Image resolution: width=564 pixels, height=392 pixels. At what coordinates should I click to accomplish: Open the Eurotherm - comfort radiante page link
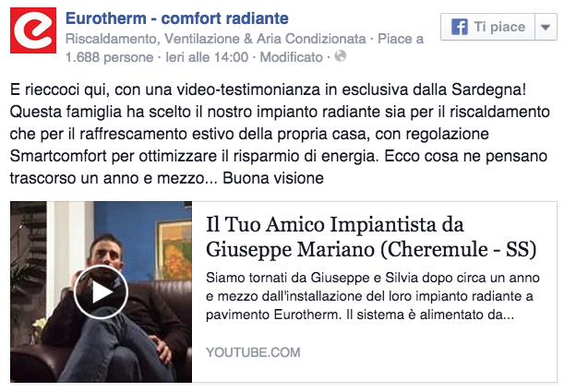tap(177, 18)
